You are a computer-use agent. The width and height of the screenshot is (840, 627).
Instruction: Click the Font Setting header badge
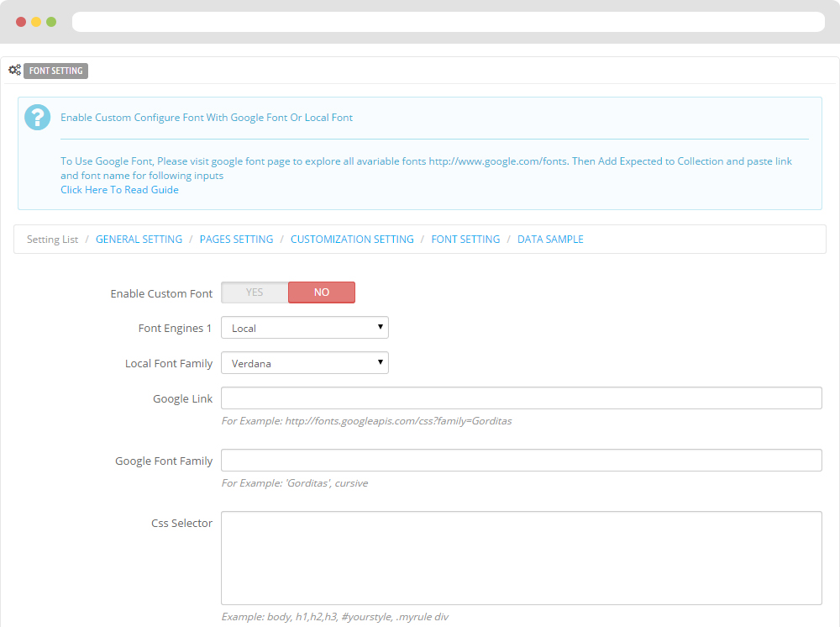[x=55, y=71]
